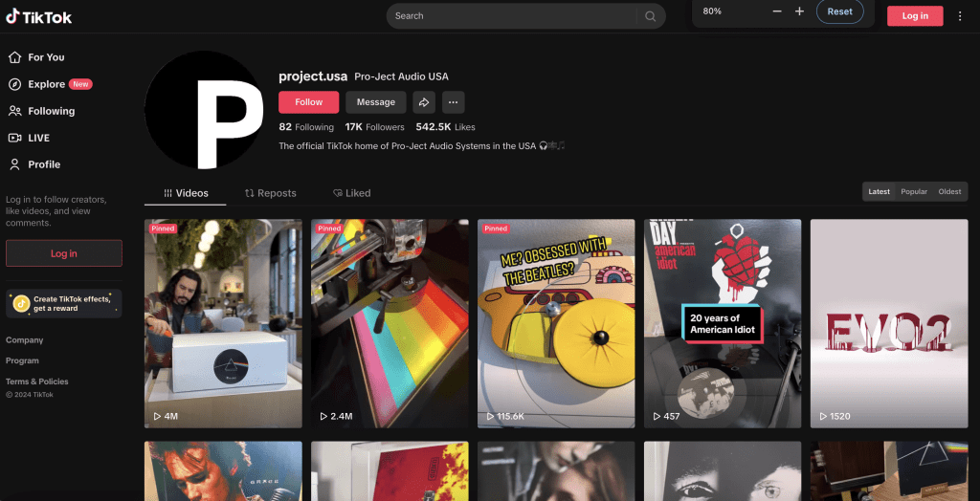Viewport: 980px width, 501px height.
Task: Click the search magnifier icon
Action: coord(651,16)
